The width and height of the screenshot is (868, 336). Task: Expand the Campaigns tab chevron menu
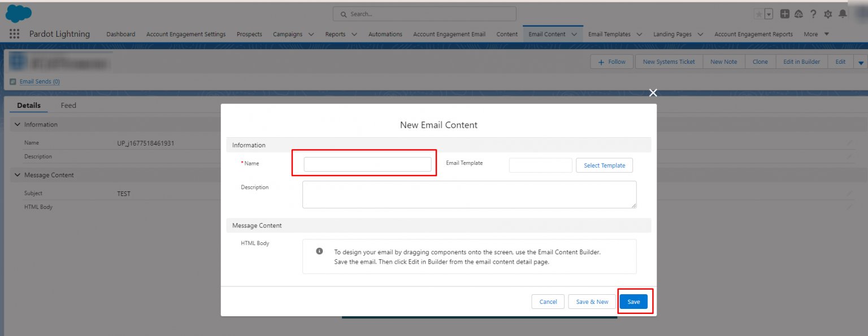coord(311,34)
